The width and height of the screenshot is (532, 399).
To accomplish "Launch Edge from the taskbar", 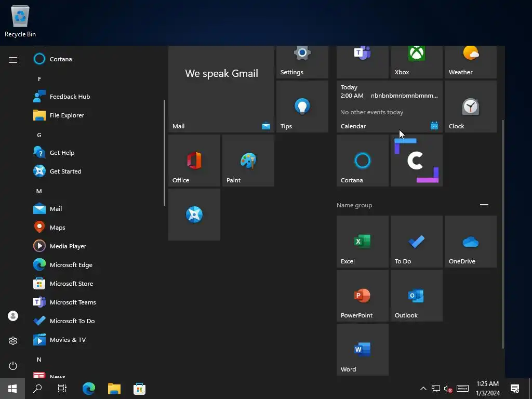I will pos(89,389).
